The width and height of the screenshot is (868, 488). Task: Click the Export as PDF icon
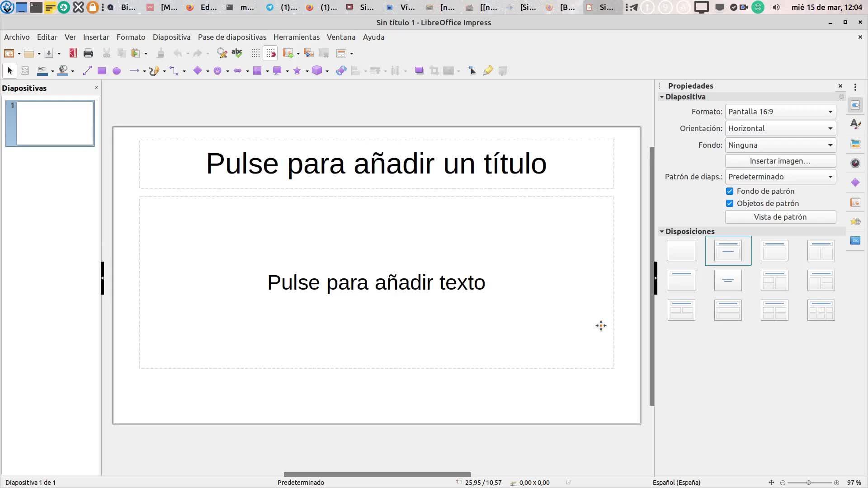(x=73, y=53)
